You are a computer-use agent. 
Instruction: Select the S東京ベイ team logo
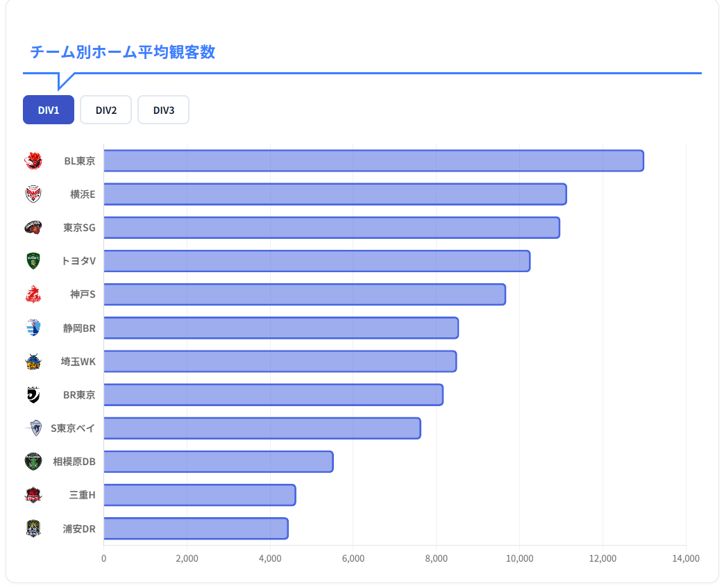point(33,428)
